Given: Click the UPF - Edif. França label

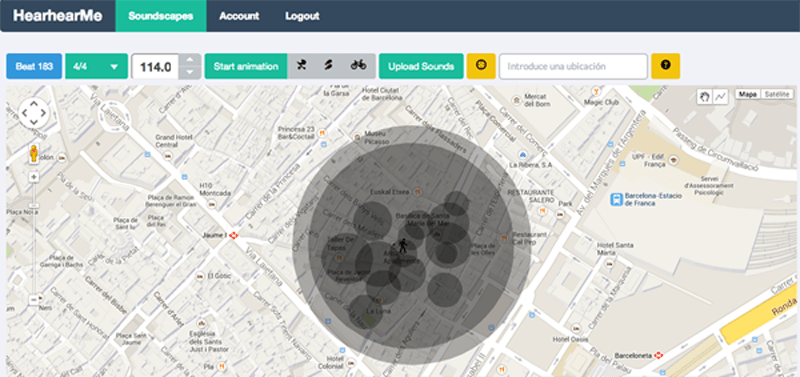Looking at the screenshot, I should 649,160.
